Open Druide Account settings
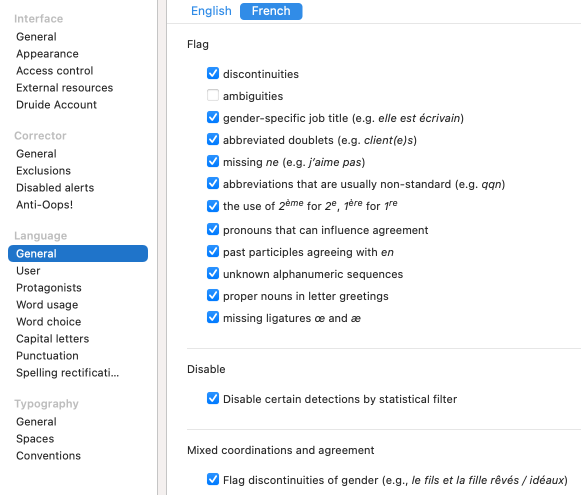The height and width of the screenshot is (495, 581). (56, 105)
